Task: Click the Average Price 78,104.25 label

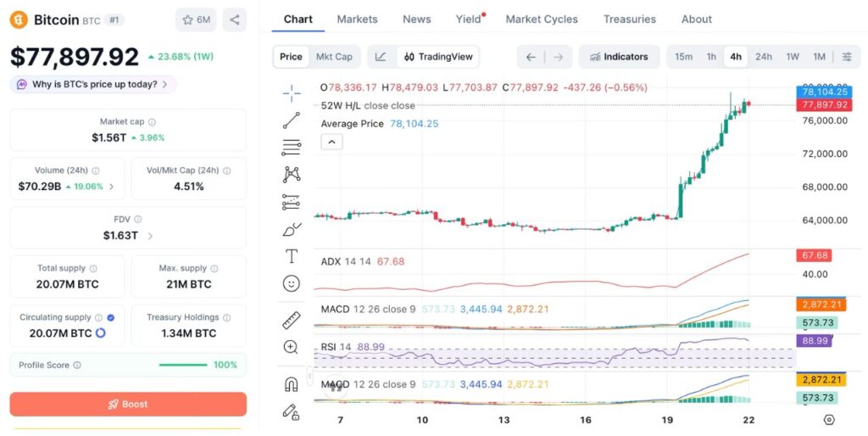Action: (379, 124)
